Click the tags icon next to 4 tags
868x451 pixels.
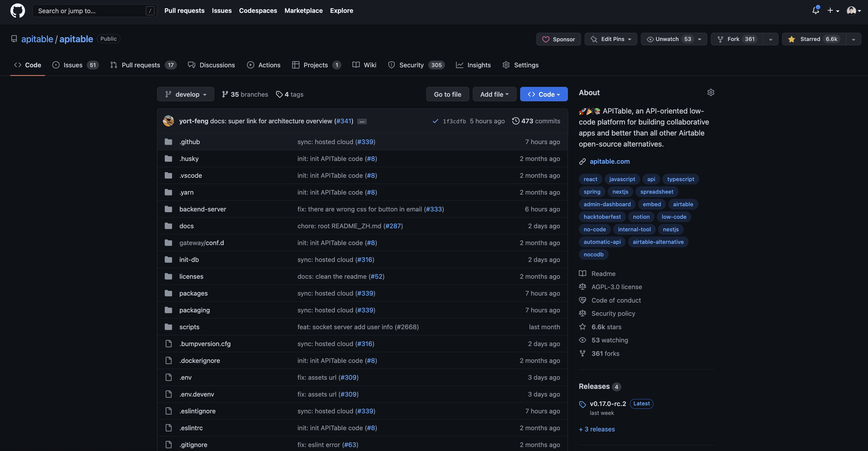coord(279,95)
